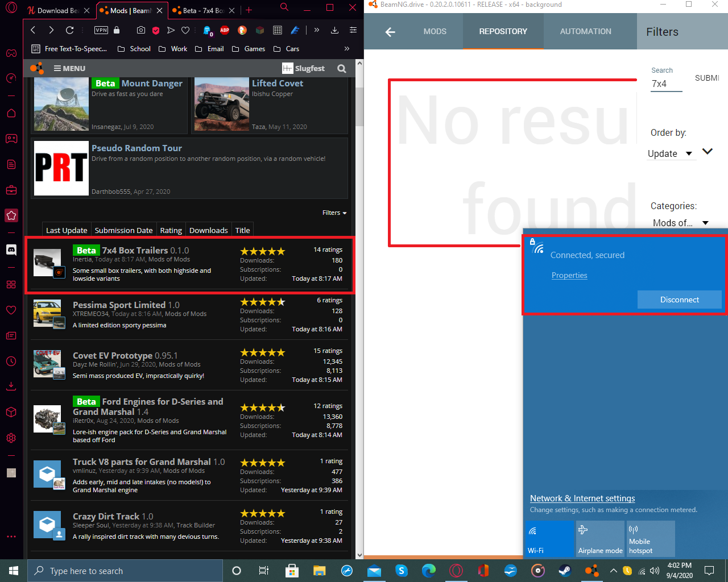Viewport: 728px width, 582px height.
Task: Click the Slugfest link on the website header
Action: (x=304, y=69)
